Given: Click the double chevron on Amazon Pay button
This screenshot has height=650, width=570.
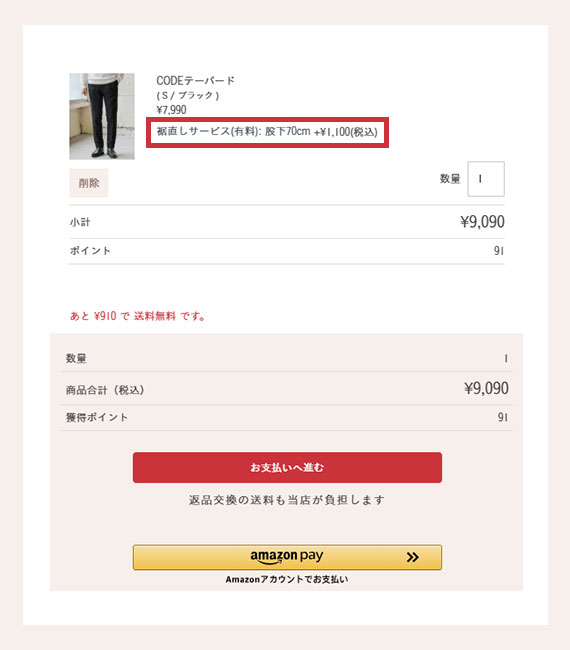Looking at the screenshot, I should point(412,557).
